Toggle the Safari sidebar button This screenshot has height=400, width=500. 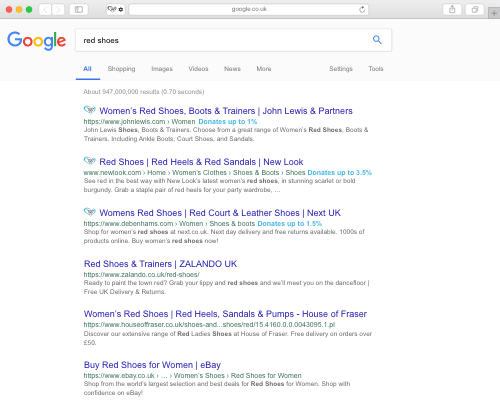point(79,9)
